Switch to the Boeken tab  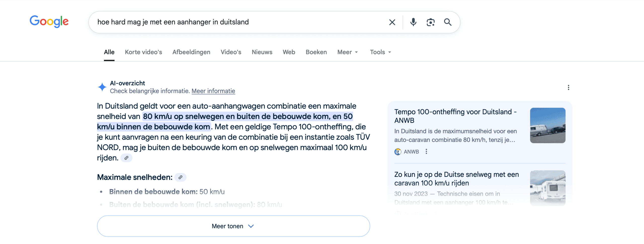pos(316,52)
